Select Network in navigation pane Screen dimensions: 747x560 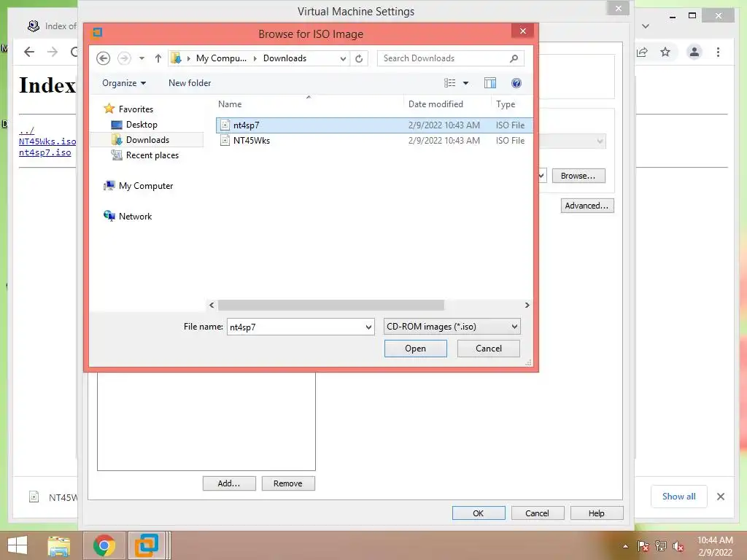(x=135, y=216)
